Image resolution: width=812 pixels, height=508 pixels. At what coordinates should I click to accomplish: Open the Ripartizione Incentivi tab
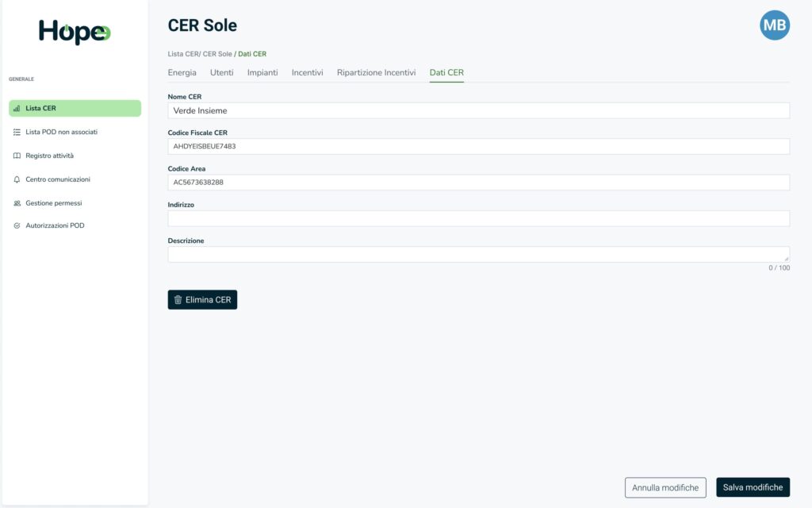coord(376,72)
